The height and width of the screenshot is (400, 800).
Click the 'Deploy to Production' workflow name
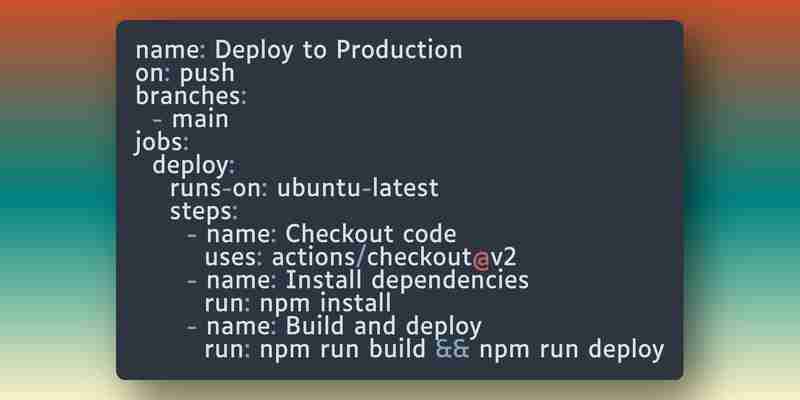339,51
